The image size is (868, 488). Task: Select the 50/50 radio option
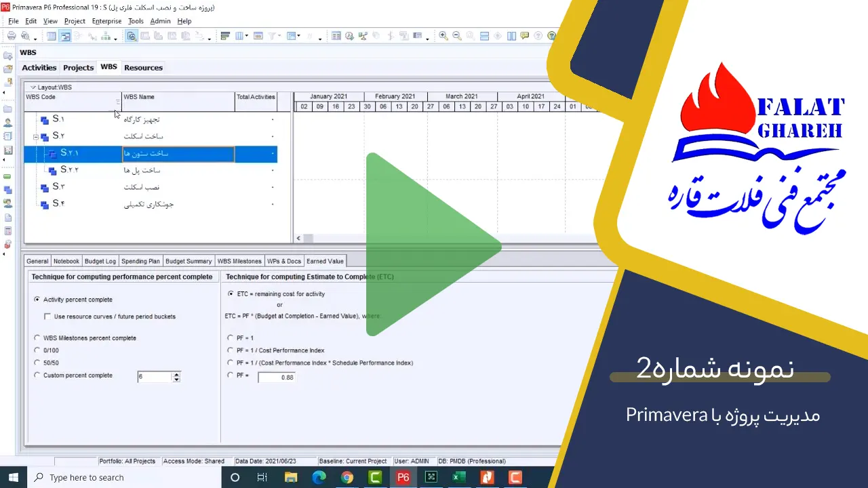[37, 363]
